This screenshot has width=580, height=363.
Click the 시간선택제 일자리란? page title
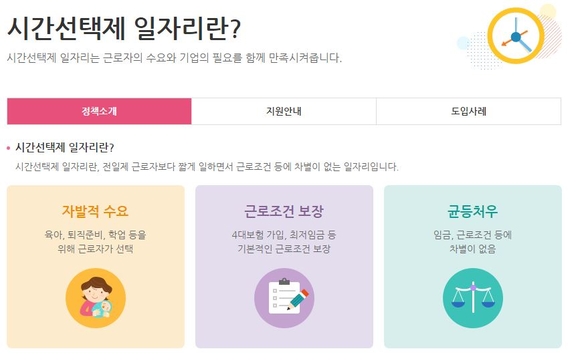124,28
